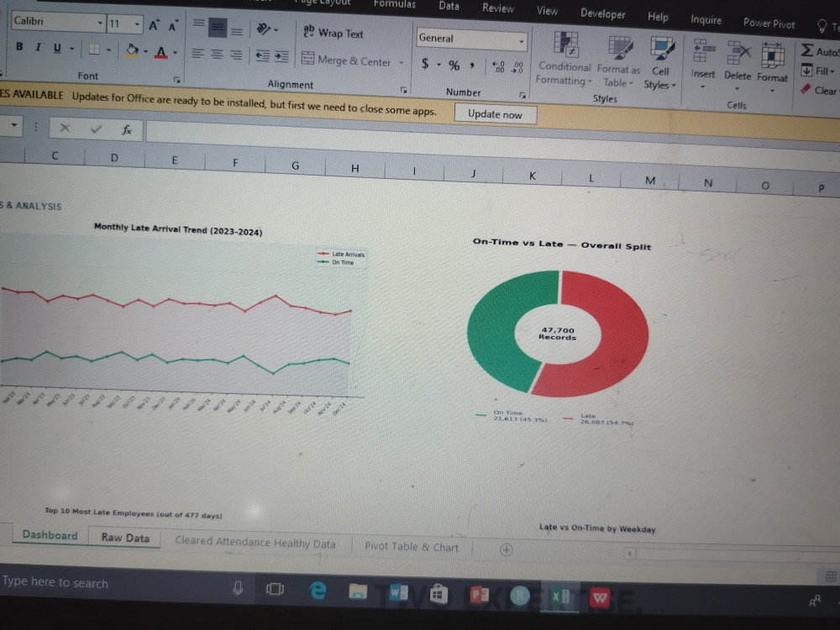Click Update now button
Screen dimensions: 840x630
[x=496, y=114]
